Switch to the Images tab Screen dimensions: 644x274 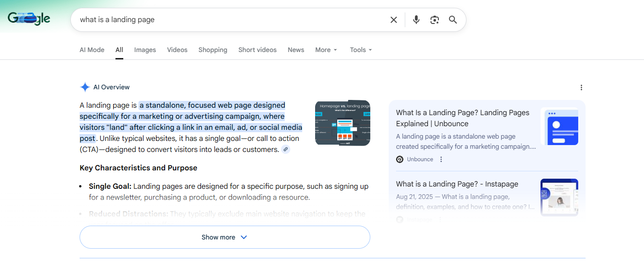click(x=145, y=50)
